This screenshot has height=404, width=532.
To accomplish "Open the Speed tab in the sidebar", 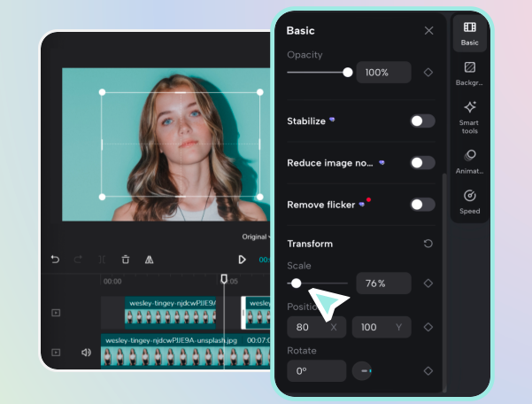I will [x=469, y=202].
